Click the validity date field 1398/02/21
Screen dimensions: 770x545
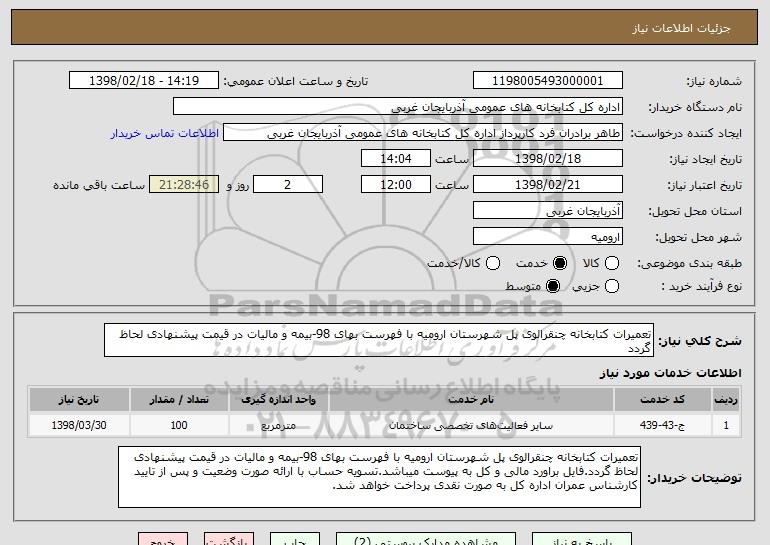pos(548,185)
